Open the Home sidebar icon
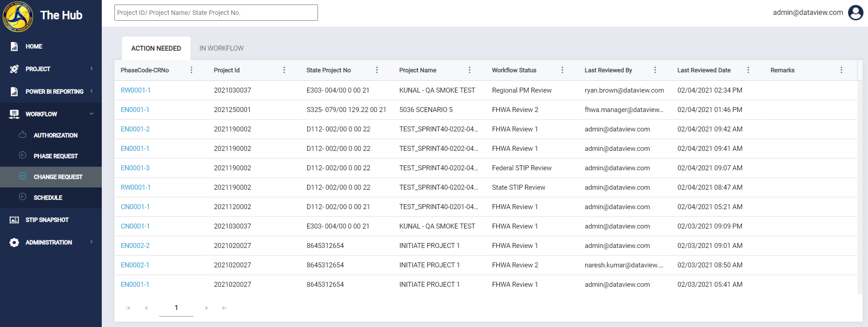The height and width of the screenshot is (327, 868). (x=14, y=47)
